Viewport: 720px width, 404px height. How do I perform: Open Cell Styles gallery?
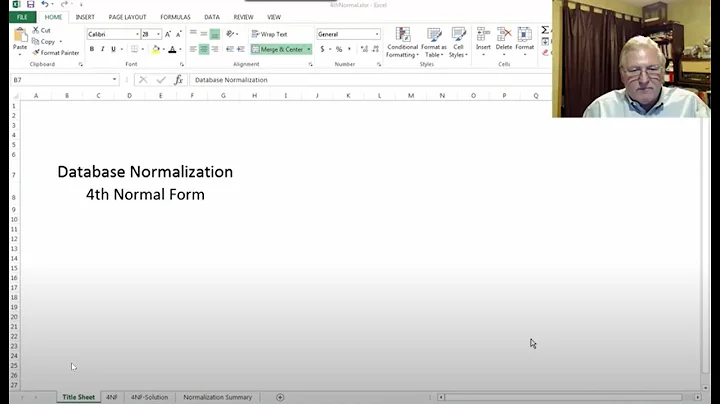(x=458, y=42)
